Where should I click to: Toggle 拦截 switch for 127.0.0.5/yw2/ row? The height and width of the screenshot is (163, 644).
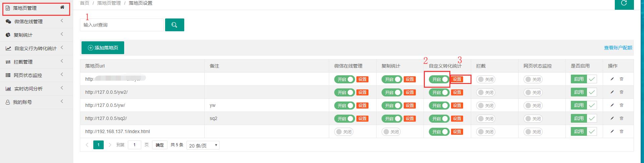coord(485,92)
